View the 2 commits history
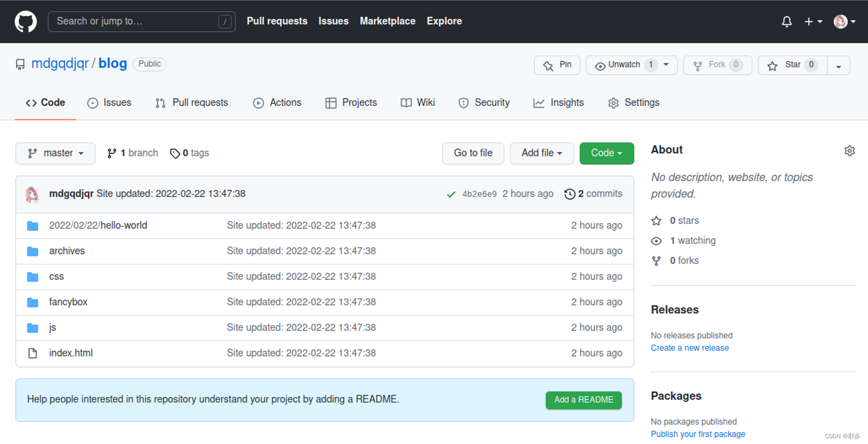This screenshot has height=444, width=868. (593, 194)
